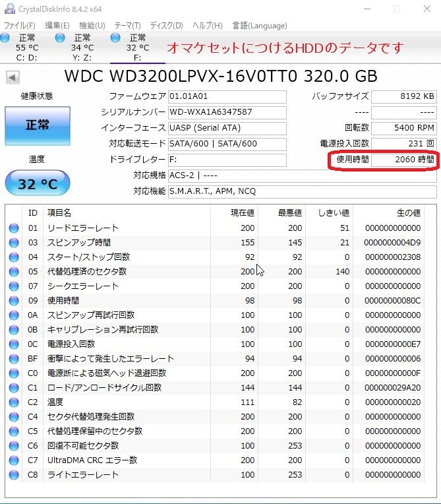Select the UltraDMA CRC エラー数 attribute name
The image size is (441, 504).
92,460
